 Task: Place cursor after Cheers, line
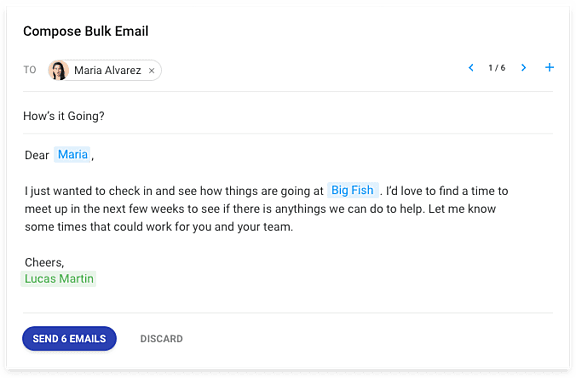coord(65,262)
